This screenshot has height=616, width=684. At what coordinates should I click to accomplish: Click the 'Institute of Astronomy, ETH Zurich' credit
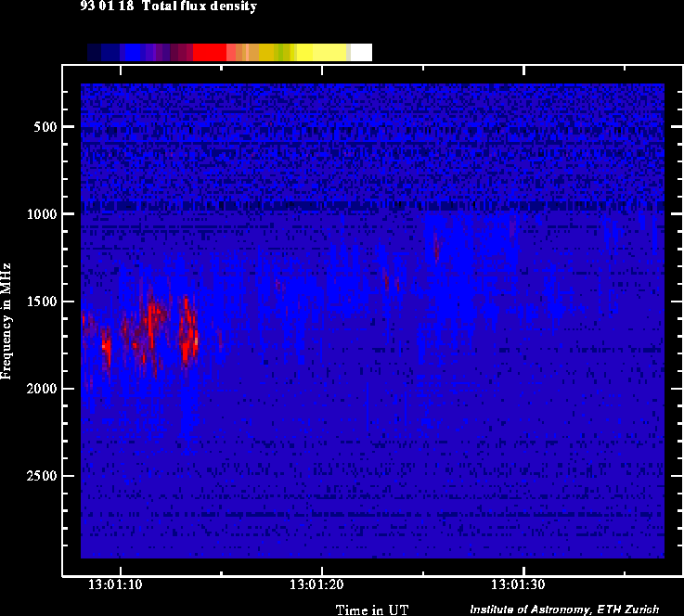point(564,609)
